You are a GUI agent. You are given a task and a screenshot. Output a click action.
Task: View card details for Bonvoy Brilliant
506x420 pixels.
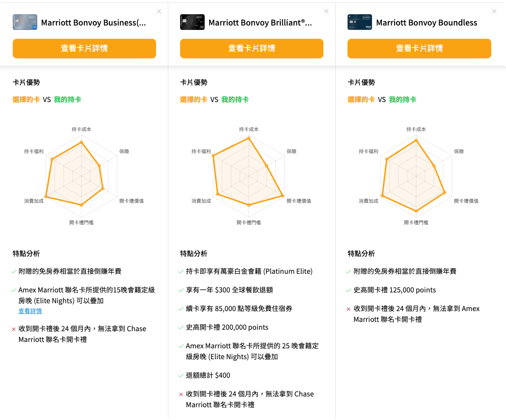tap(252, 49)
